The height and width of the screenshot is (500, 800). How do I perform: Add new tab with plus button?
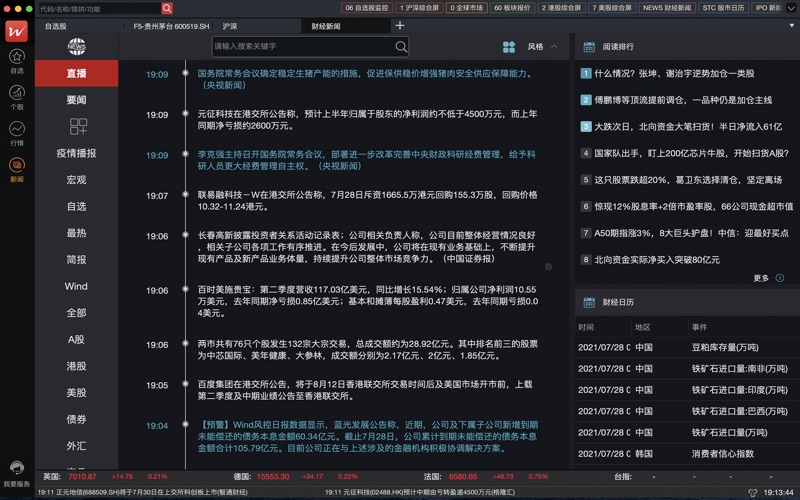click(400, 26)
